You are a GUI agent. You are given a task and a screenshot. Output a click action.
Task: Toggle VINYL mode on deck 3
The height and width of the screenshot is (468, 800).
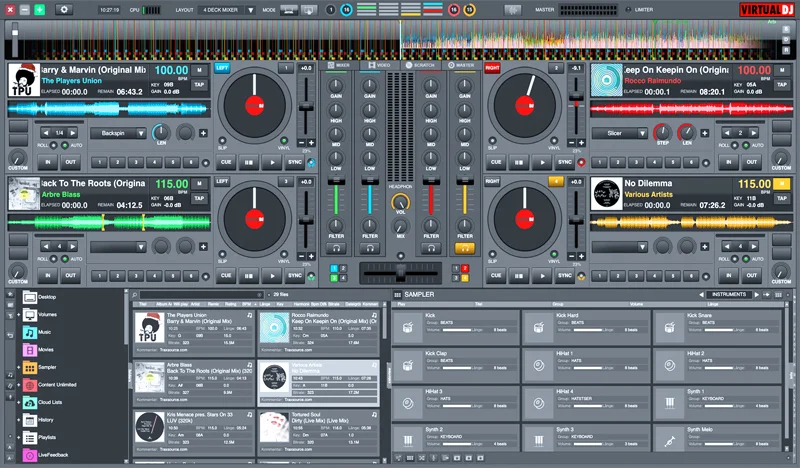(x=284, y=254)
